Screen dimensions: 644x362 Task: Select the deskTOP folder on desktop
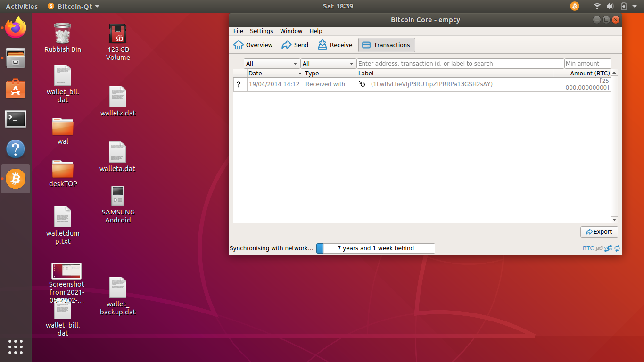pyautogui.click(x=63, y=173)
